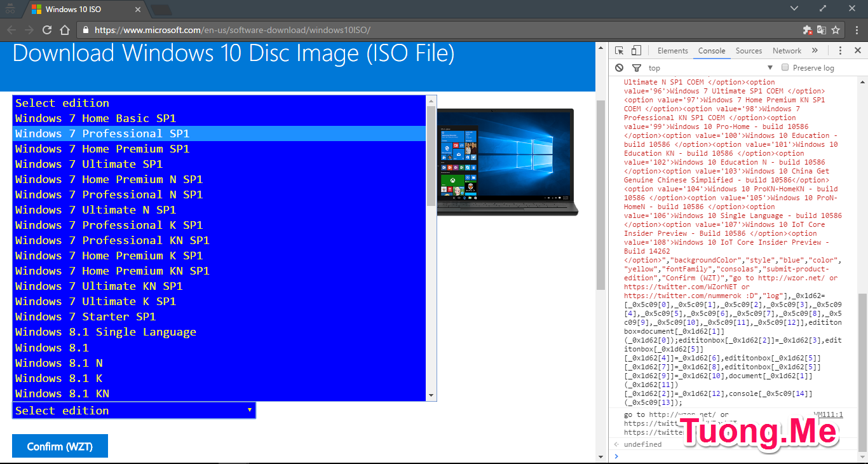Enable the Preserve log checkbox
Viewport: 868px width, 464px height.
pos(785,67)
